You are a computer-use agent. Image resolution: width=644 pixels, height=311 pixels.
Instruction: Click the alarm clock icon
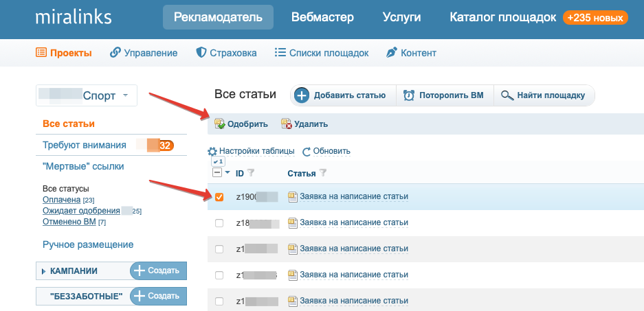coord(409,95)
